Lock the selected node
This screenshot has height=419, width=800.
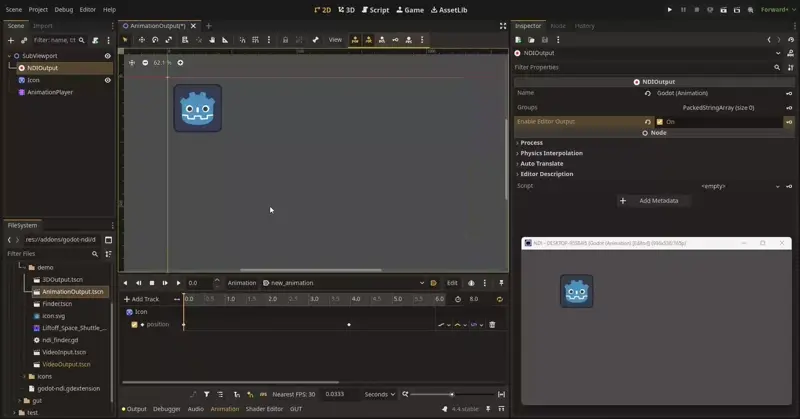click(285, 40)
